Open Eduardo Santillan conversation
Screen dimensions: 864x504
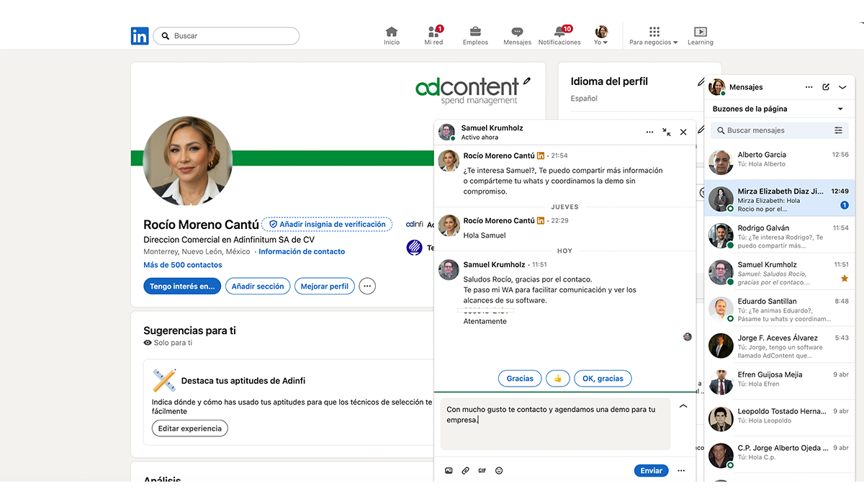click(x=780, y=308)
